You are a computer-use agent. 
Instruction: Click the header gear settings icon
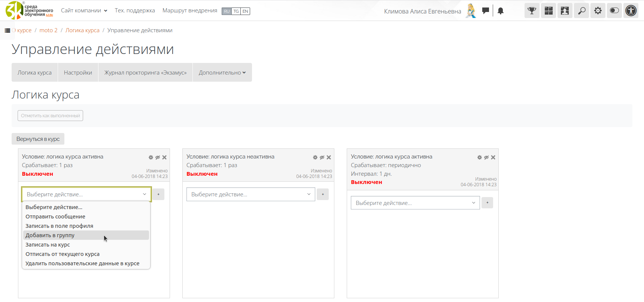coord(598,11)
